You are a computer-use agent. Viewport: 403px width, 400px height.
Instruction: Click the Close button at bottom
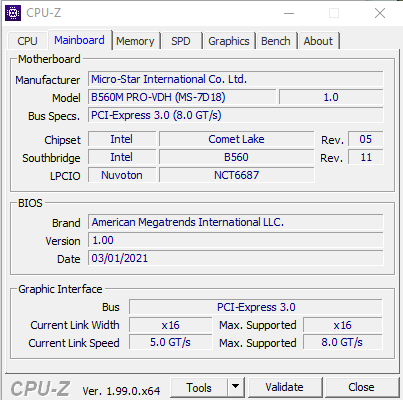click(x=361, y=387)
